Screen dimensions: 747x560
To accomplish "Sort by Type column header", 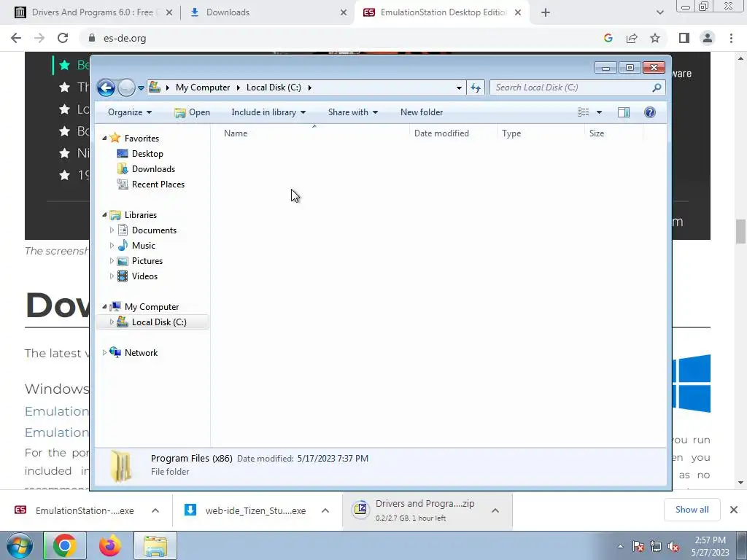I will point(541,133).
